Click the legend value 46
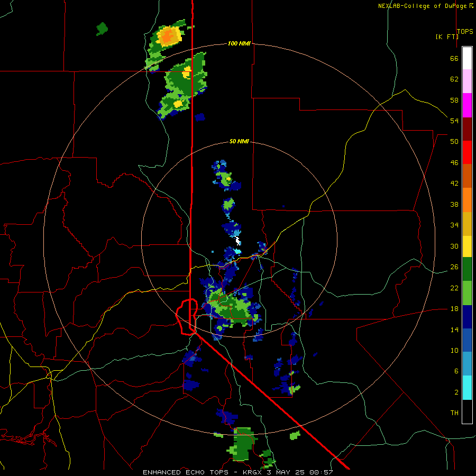Screen dimensions: 476x476 pyautogui.click(x=454, y=163)
